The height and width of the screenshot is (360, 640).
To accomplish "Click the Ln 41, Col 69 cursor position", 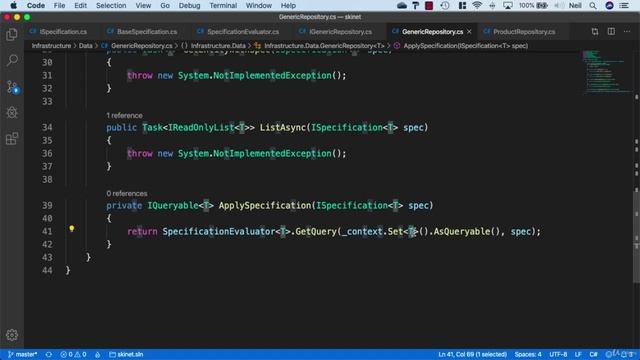I will pyautogui.click(x=472, y=354).
